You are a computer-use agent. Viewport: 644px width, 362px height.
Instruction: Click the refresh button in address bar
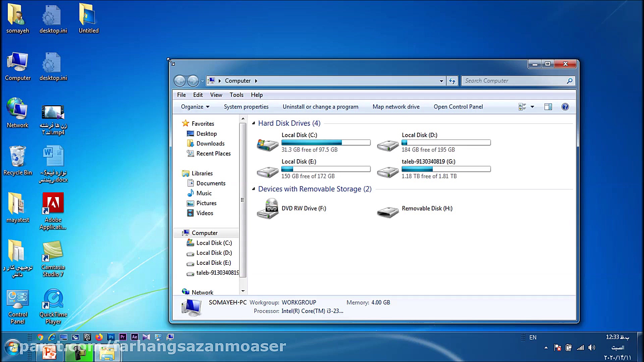point(452,81)
